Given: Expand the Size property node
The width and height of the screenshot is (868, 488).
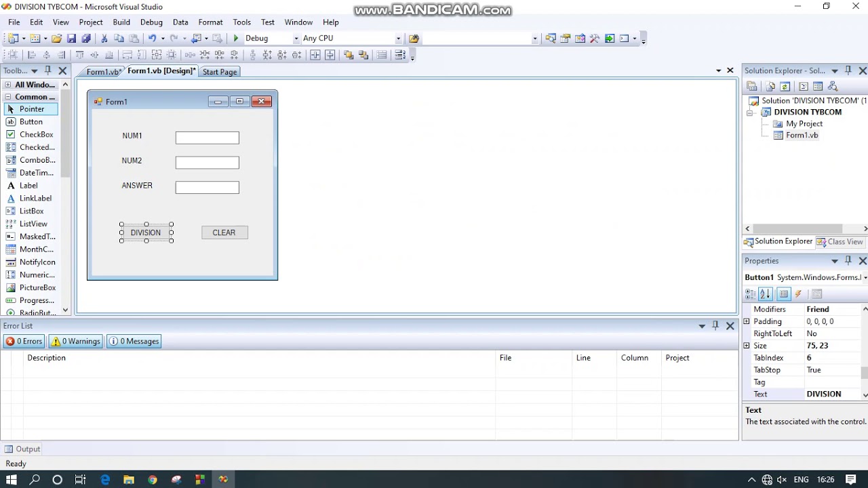Looking at the screenshot, I should pyautogui.click(x=747, y=346).
